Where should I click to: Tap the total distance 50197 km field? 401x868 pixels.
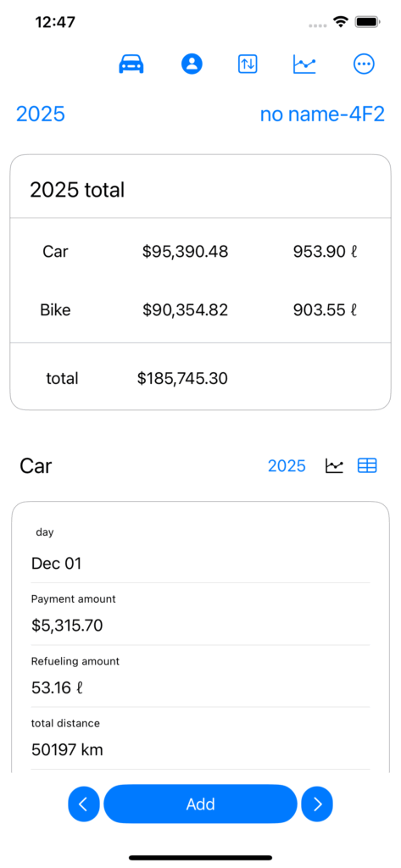(200, 738)
